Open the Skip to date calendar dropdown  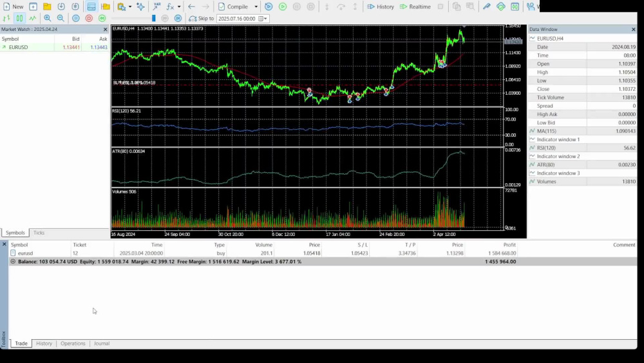[x=263, y=19]
